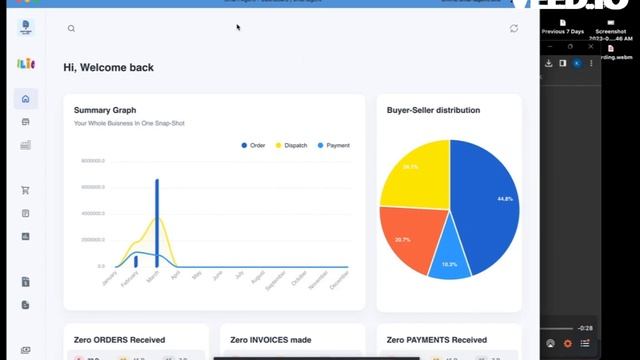Open the shopping cart icon in the sidebar
640x360 pixels.
coord(25,190)
